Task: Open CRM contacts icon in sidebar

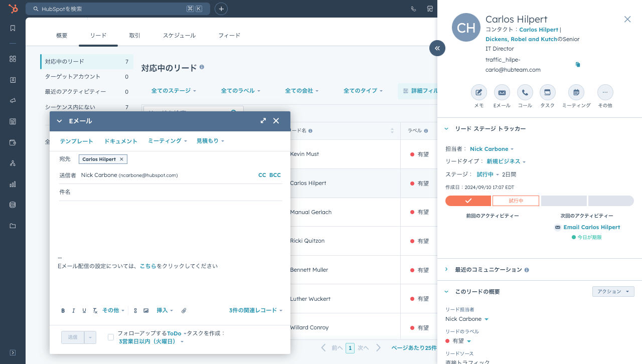Action: (13, 80)
